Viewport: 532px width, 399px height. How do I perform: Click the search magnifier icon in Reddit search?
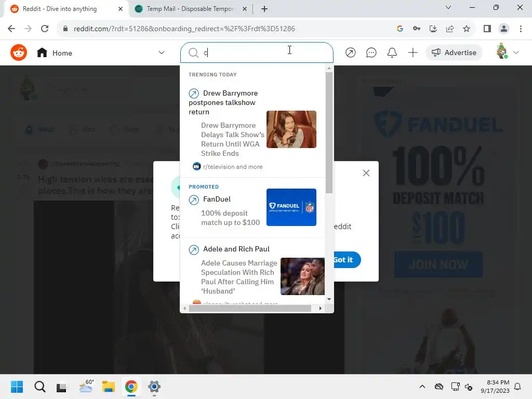pyautogui.click(x=193, y=52)
